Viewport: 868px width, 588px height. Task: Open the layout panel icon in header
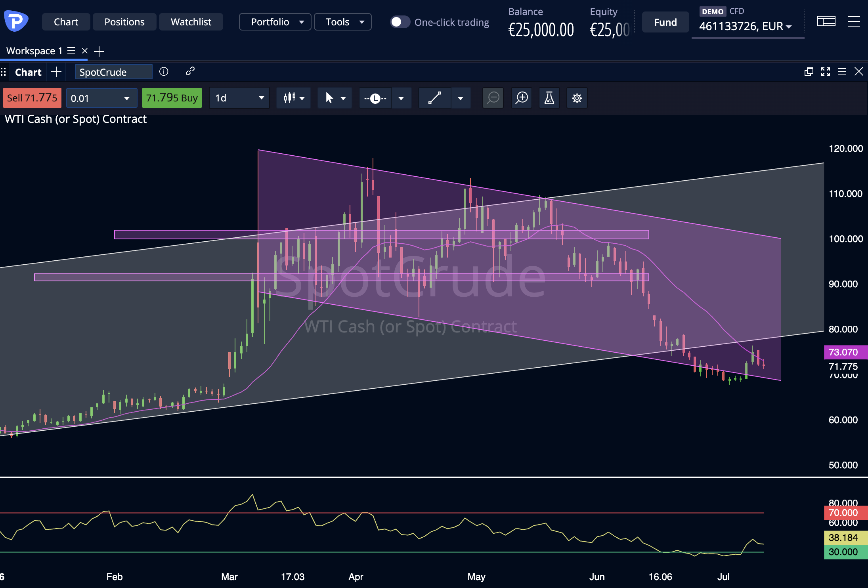click(826, 21)
